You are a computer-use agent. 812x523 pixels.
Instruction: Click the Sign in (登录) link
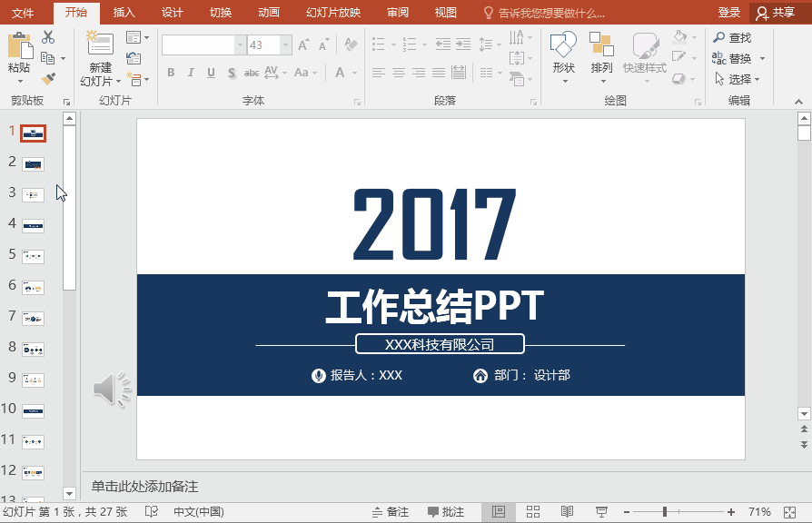[729, 13]
